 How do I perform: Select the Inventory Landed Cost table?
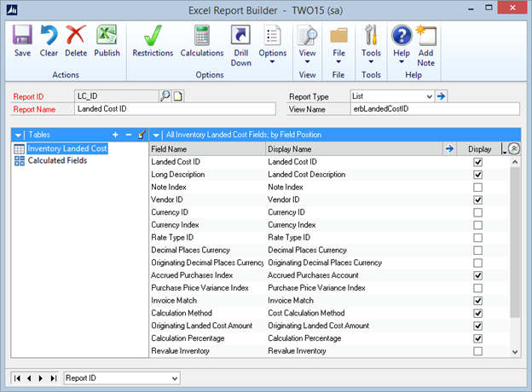click(67, 148)
